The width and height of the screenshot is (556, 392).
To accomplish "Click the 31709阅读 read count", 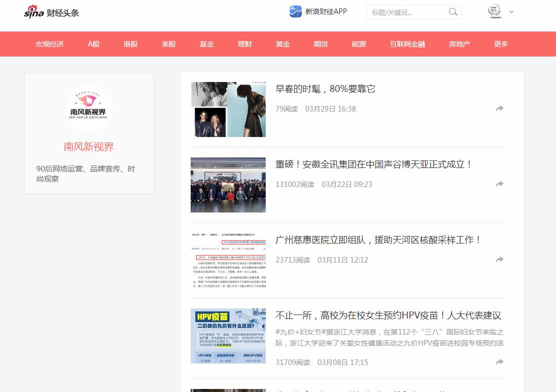I will click(x=293, y=362).
